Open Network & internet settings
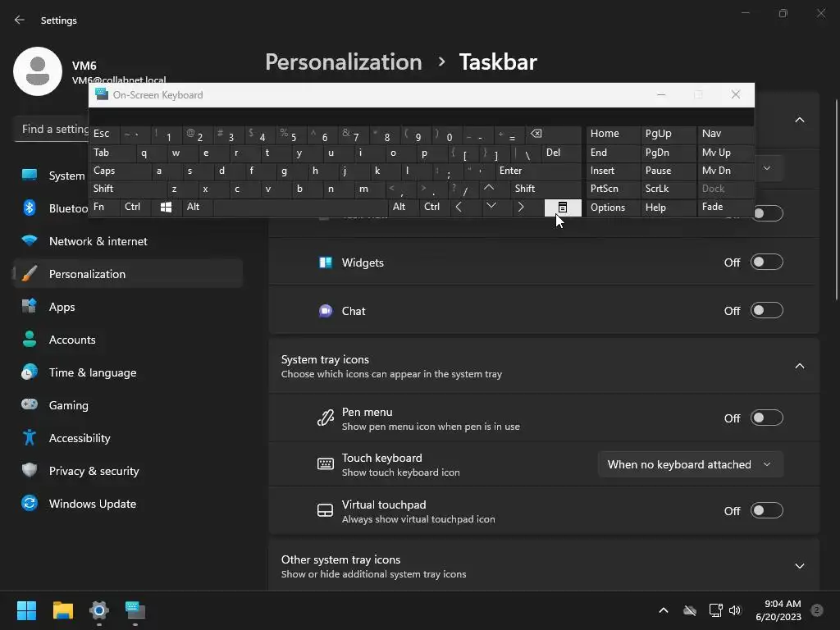This screenshot has height=630, width=840. click(128, 241)
